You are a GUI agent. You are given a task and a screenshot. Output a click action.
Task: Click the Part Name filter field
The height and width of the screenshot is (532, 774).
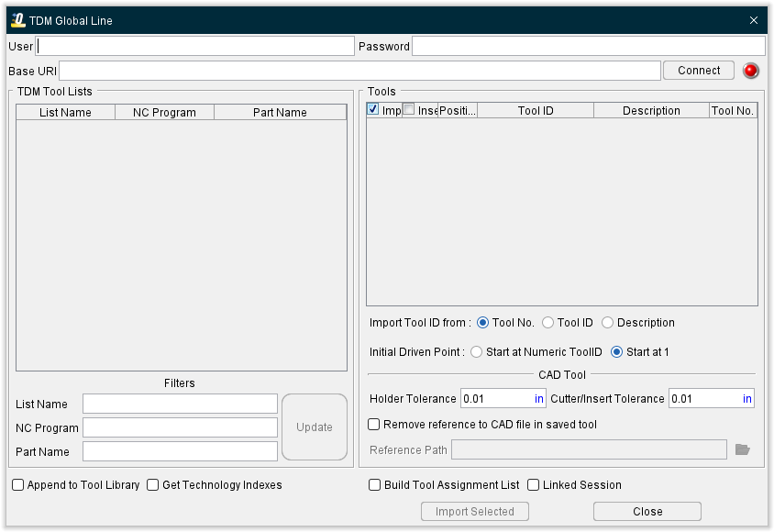(x=180, y=451)
